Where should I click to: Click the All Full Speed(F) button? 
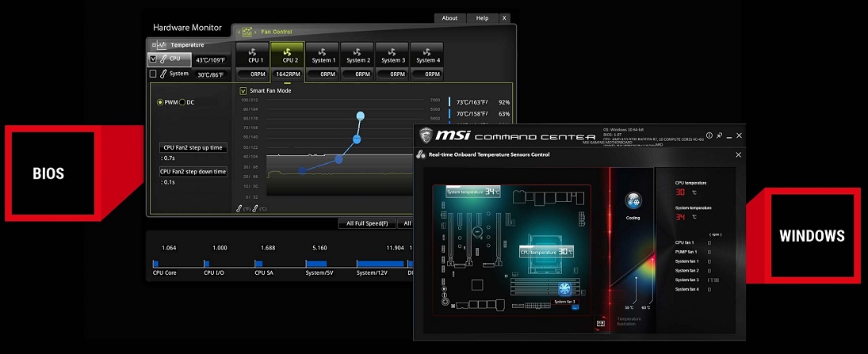367,223
